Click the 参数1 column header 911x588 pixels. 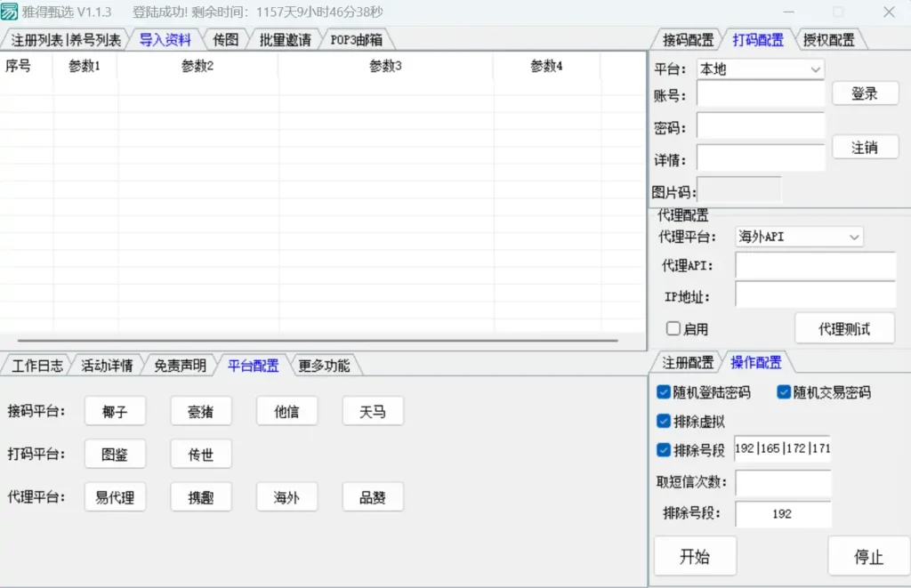tap(85, 66)
